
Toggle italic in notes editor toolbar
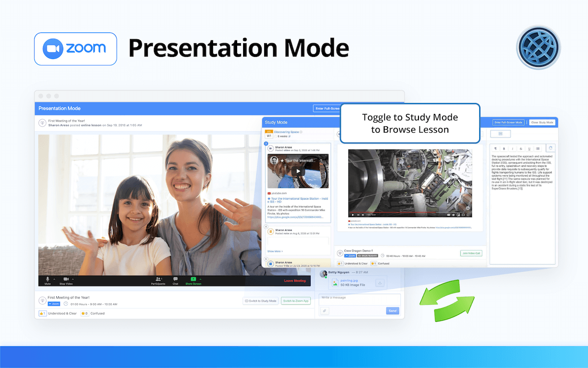click(512, 148)
